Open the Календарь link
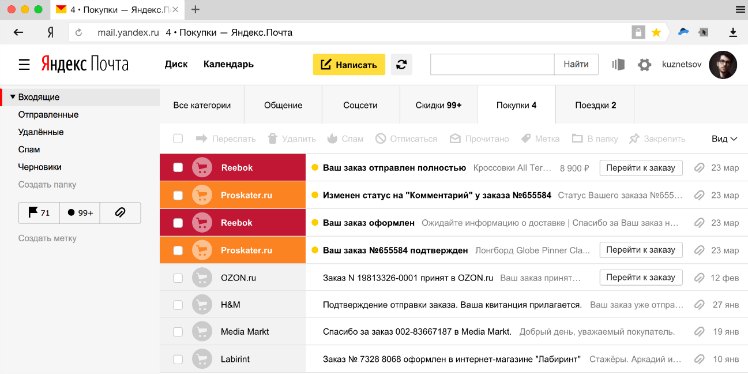This screenshot has height=374, width=748. click(229, 64)
